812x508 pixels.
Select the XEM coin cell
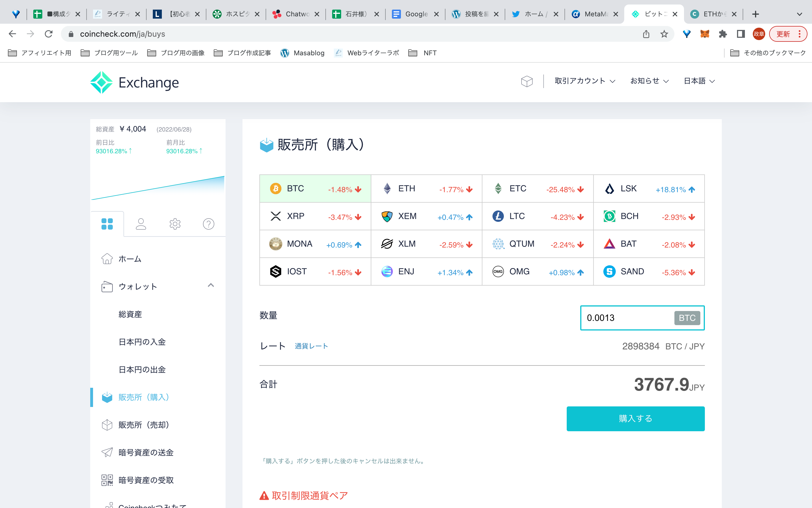[427, 216]
